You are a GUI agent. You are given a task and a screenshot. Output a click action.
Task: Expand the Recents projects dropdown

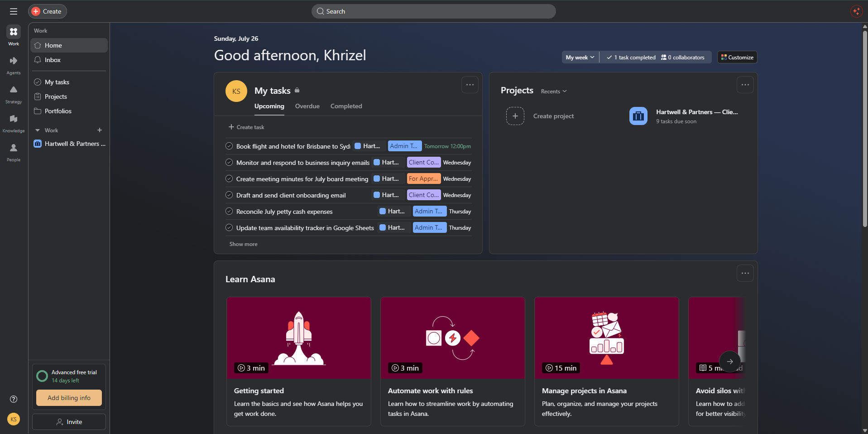[x=553, y=92]
